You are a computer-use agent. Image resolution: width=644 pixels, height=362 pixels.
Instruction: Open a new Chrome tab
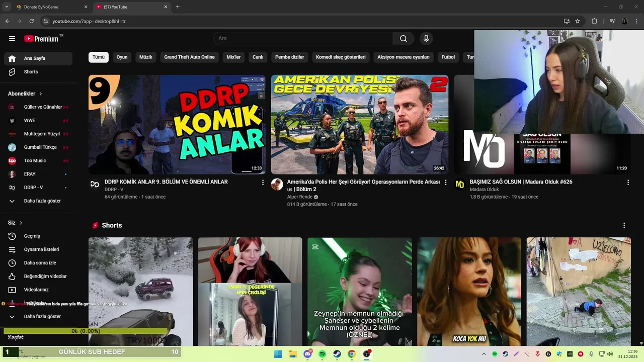[178, 7]
